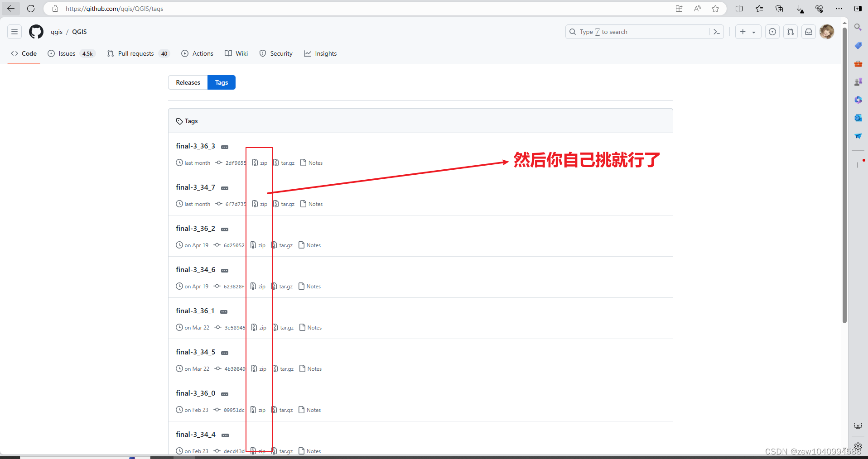Viewport: 868px width, 459px height.
Task: Open the Security tab
Action: coord(276,53)
